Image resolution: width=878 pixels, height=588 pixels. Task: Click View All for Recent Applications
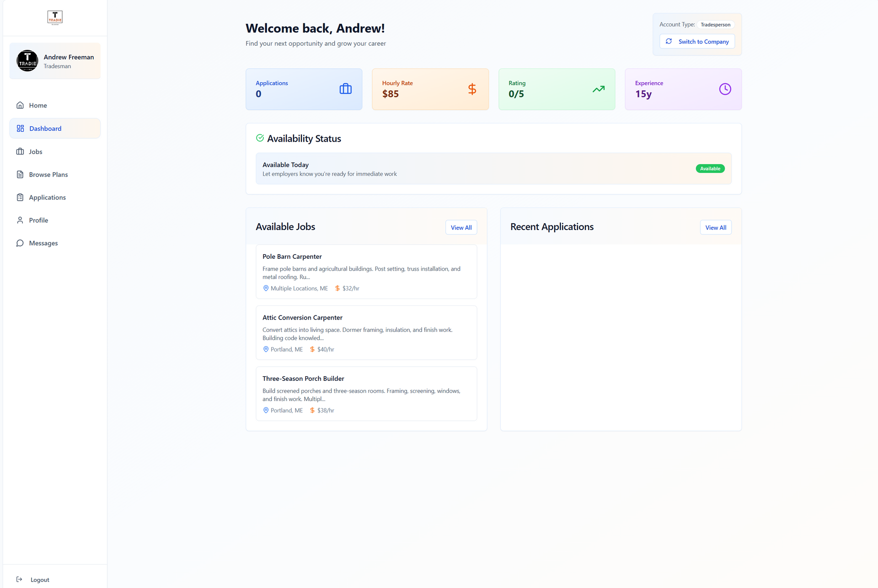pyautogui.click(x=715, y=228)
